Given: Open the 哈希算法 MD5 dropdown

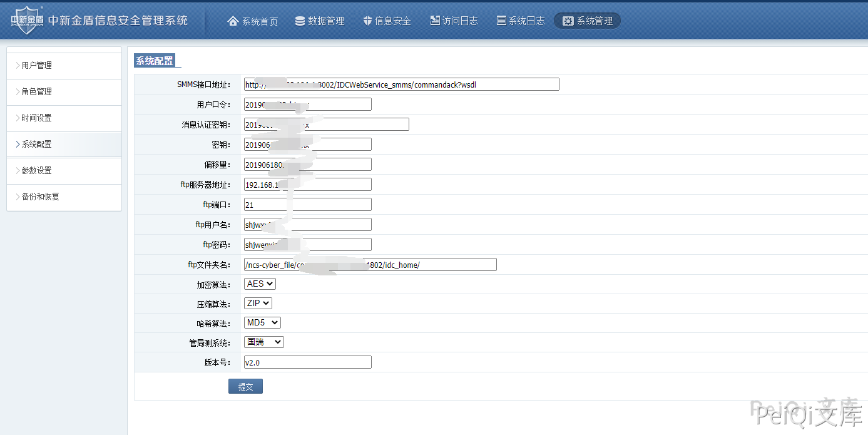Looking at the screenshot, I should [262, 323].
